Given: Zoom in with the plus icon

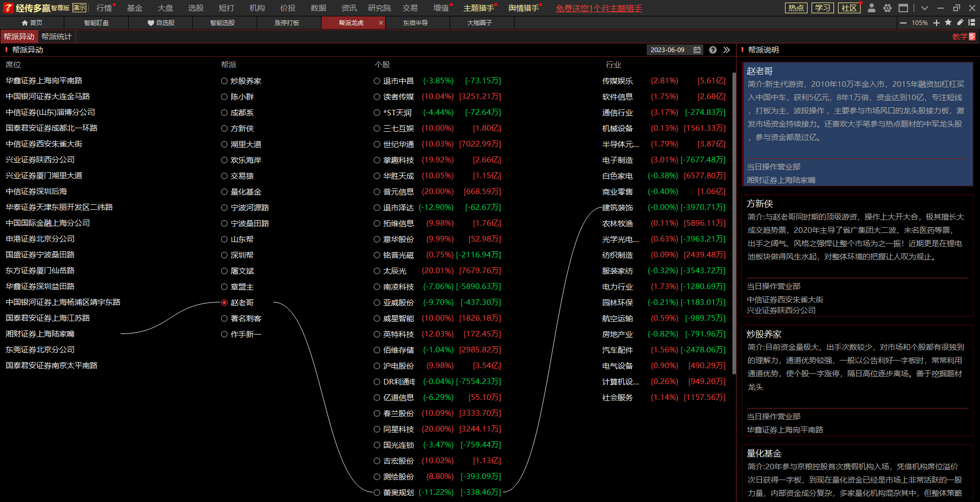Looking at the screenshot, I should [936, 22].
